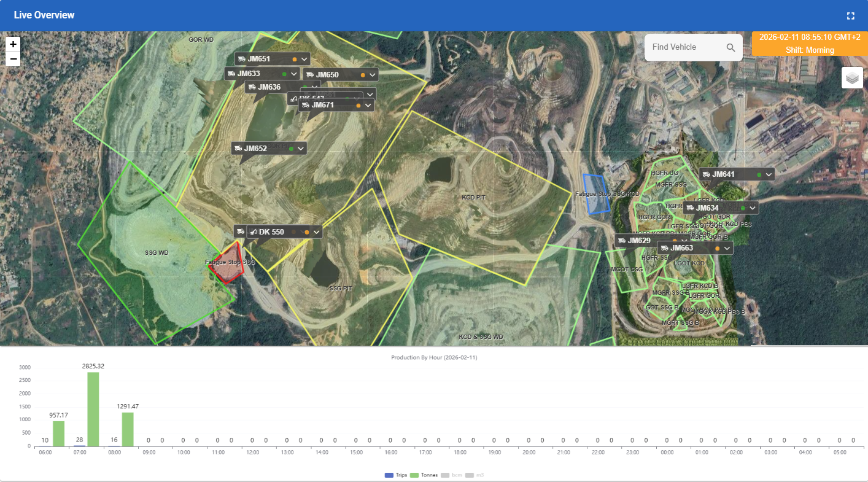
Task: Zoom out on the map
Action: click(13, 59)
